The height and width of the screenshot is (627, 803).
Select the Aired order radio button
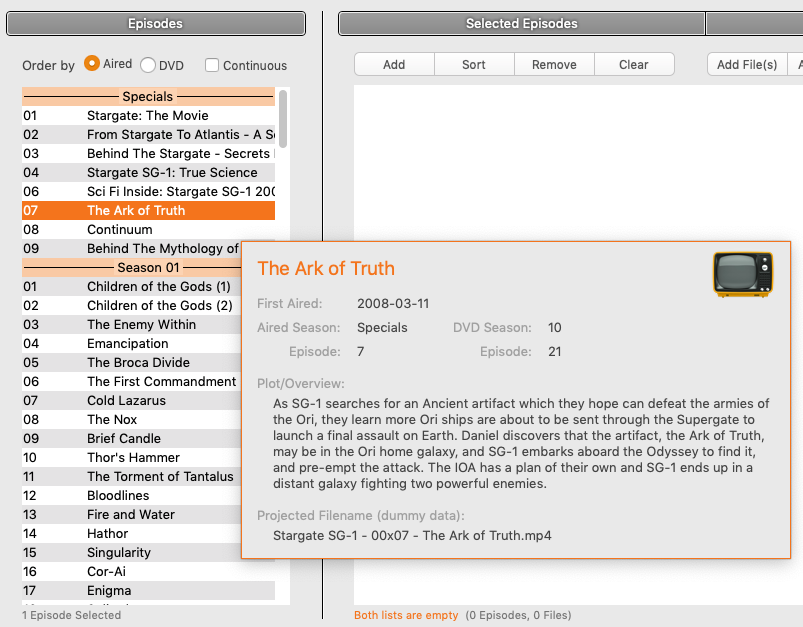[92, 64]
